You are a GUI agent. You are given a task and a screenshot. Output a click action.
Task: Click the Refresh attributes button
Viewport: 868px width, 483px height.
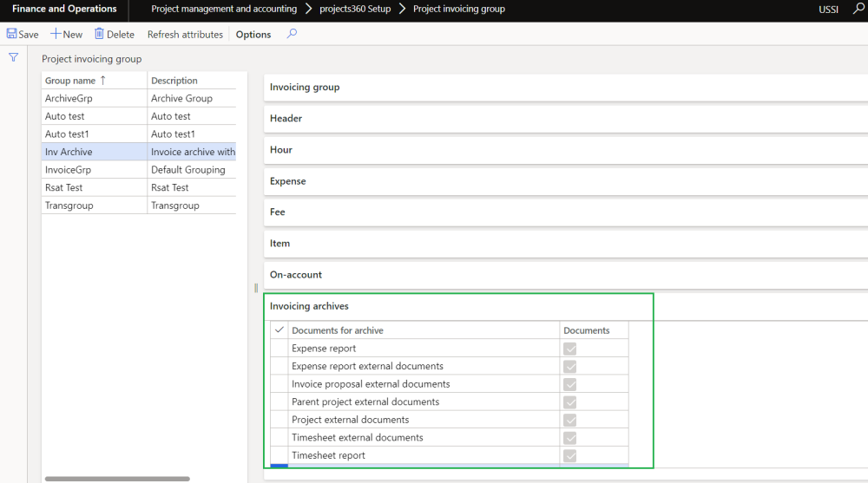(x=185, y=35)
